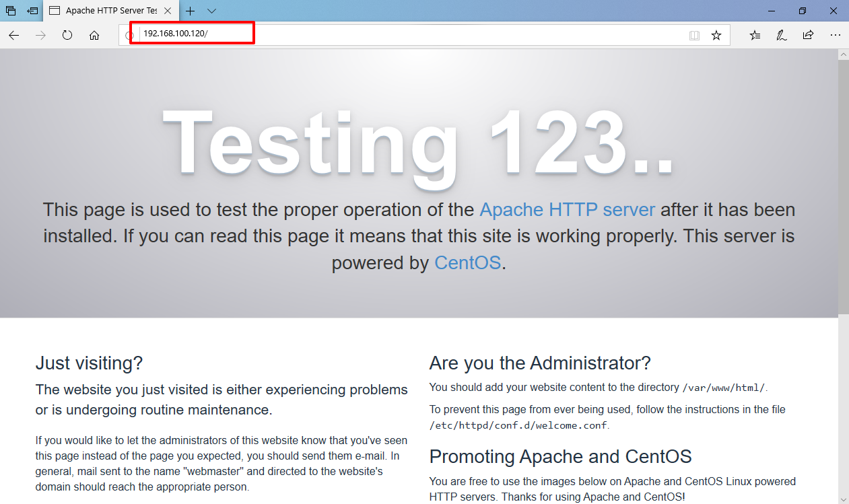Go back to the previous page
Image resolution: width=849 pixels, height=504 pixels.
[x=13, y=36]
